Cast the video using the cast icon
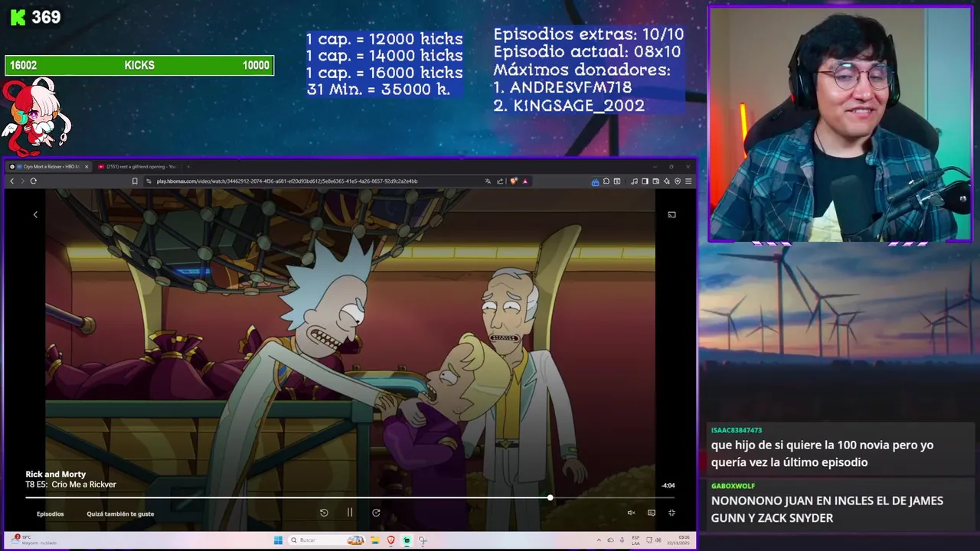Viewport: 980px width, 551px height. tap(671, 215)
